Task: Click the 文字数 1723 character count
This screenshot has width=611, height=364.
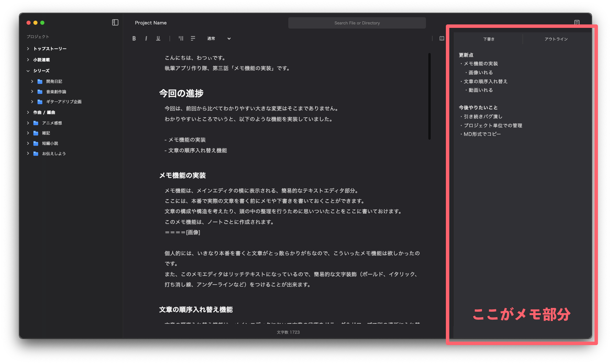Action: pyautogui.click(x=288, y=332)
